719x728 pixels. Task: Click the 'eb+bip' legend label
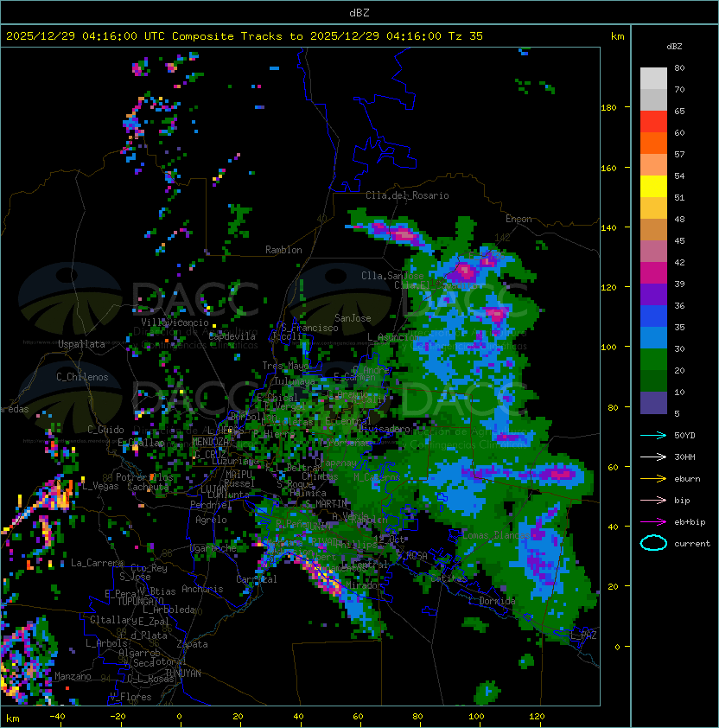coord(690,522)
